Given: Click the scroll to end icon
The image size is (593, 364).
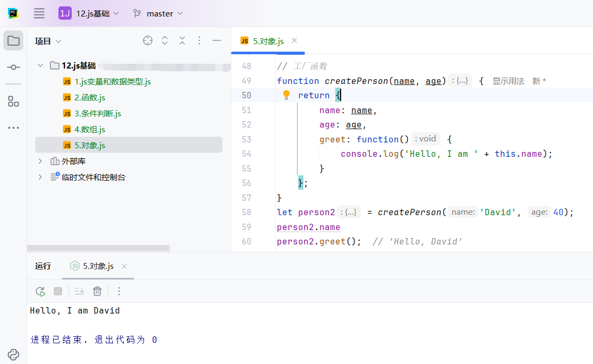Looking at the screenshot, I should coord(79,291).
